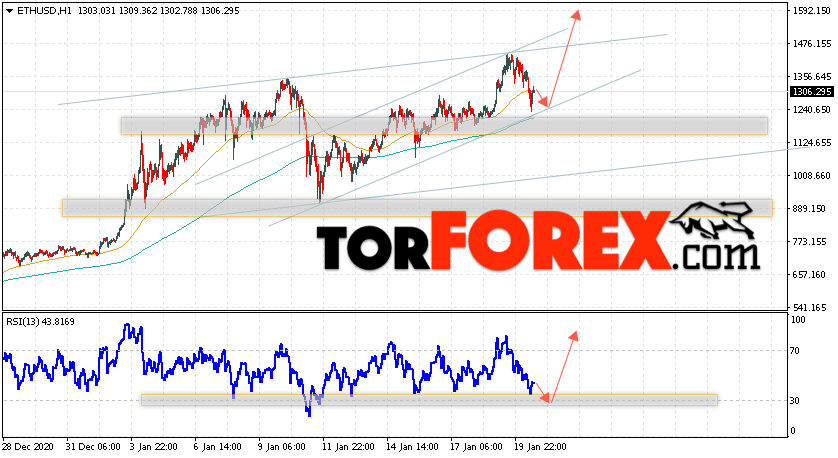
Task: Click RSI scale level 0
Action: [x=793, y=431]
